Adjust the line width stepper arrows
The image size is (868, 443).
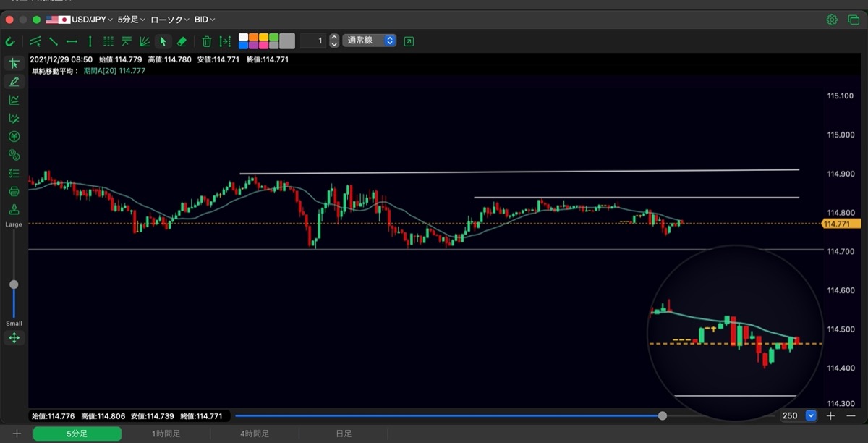[x=333, y=41]
